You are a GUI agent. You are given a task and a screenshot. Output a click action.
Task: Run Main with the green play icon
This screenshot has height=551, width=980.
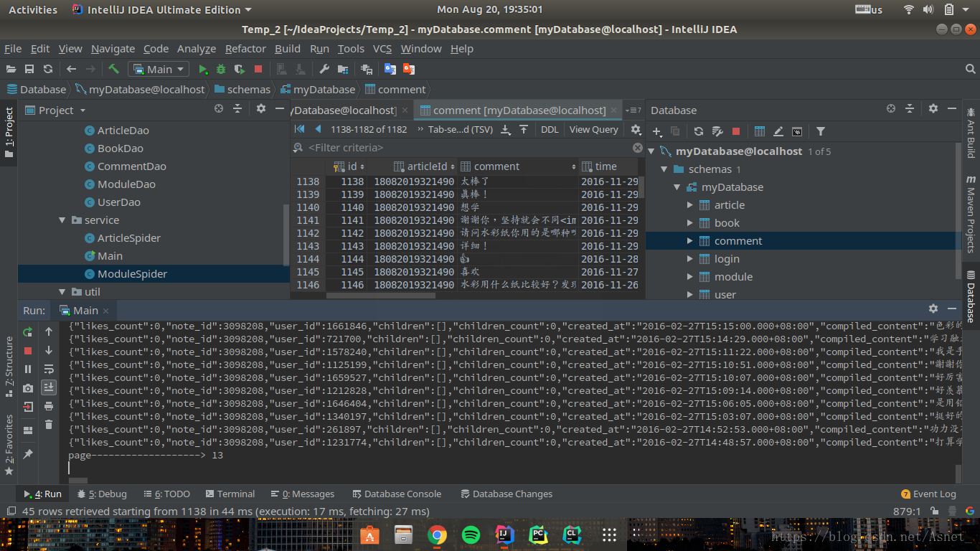pos(203,69)
